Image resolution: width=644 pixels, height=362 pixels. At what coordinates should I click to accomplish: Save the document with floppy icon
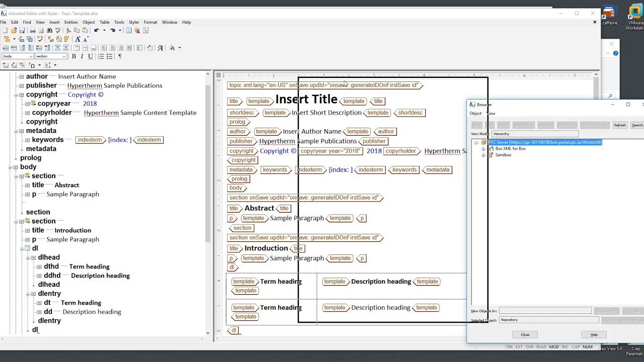(x=22, y=30)
